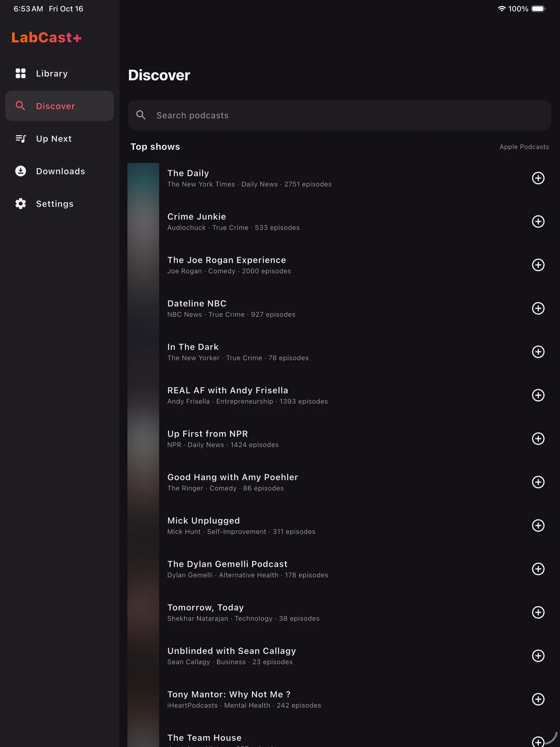Viewport: 560px width, 747px height.
Task: Go to Up Next label
Action: click(x=54, y=139)
